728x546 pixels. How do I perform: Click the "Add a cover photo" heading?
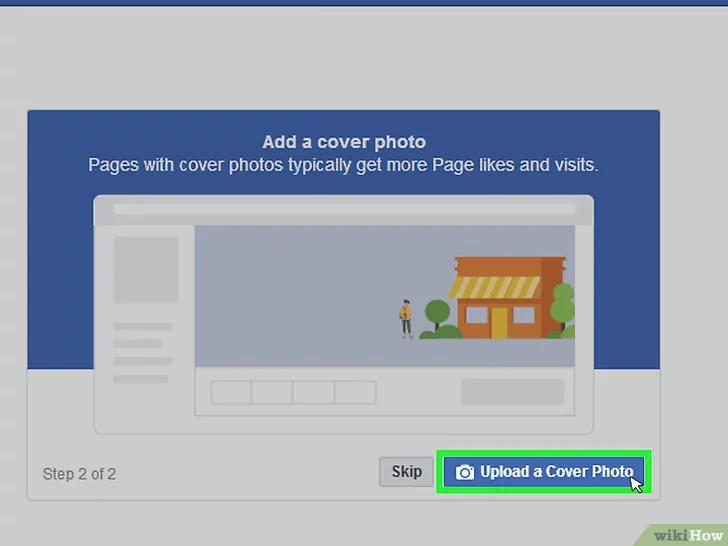pyautogui.click(x=344, y=142)
